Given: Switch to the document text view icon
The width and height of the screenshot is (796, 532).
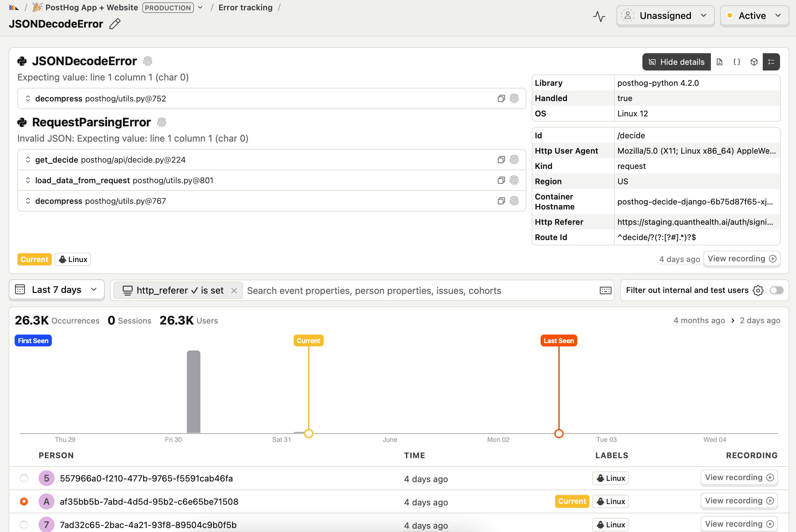Looking at the screenshot, I should 719,62.
